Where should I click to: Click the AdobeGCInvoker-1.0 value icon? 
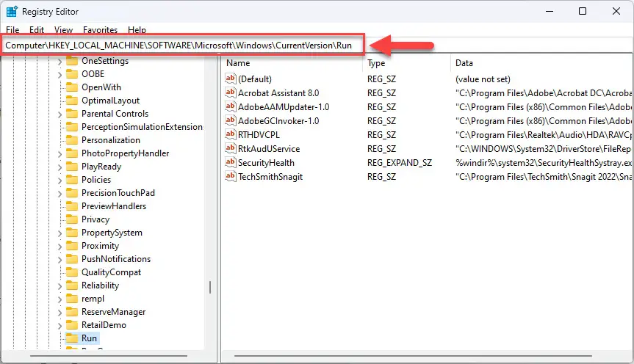231,120
